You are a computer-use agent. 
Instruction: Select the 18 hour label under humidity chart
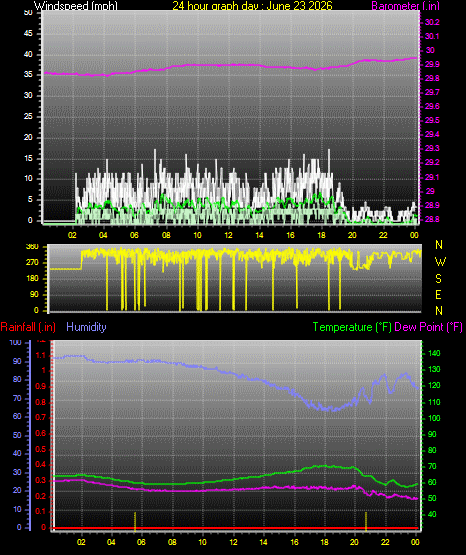pyautogui.click(x=324, y=542)
